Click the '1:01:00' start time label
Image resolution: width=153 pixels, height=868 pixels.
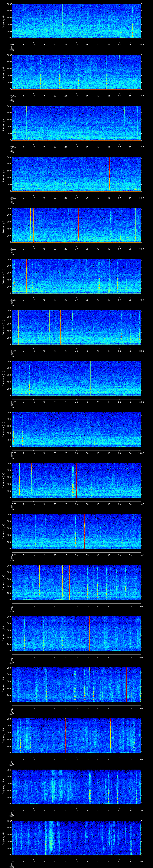pos(12,44)
